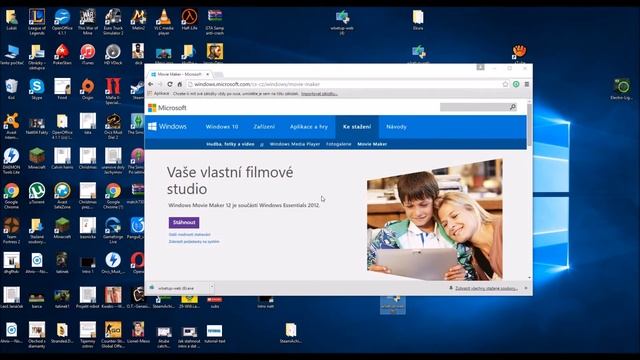Open the Aplikace a hry nav item
The height and width of the screenshot is (360, 640).
click(x=309, y=127)
